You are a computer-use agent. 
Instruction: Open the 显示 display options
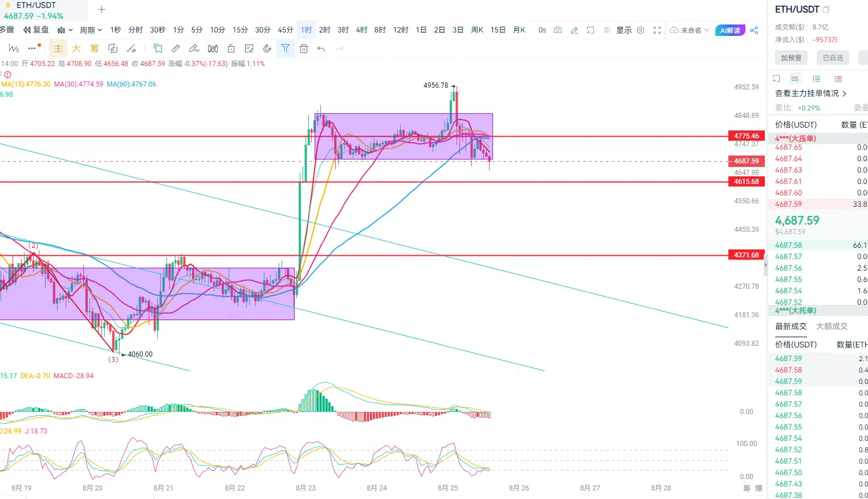(624, 30)
